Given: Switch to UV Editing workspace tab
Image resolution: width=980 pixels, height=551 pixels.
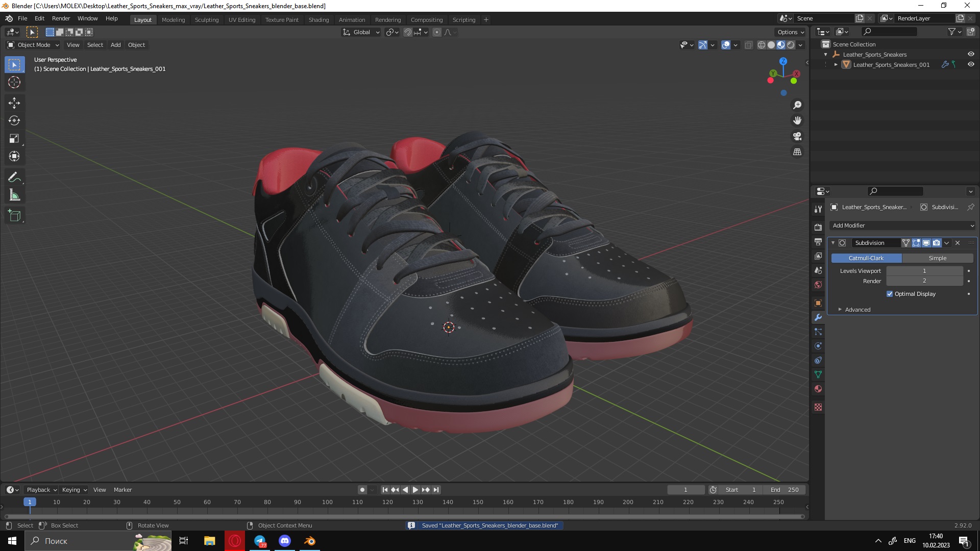Looking at the screenshot, I should click(242, 20).
